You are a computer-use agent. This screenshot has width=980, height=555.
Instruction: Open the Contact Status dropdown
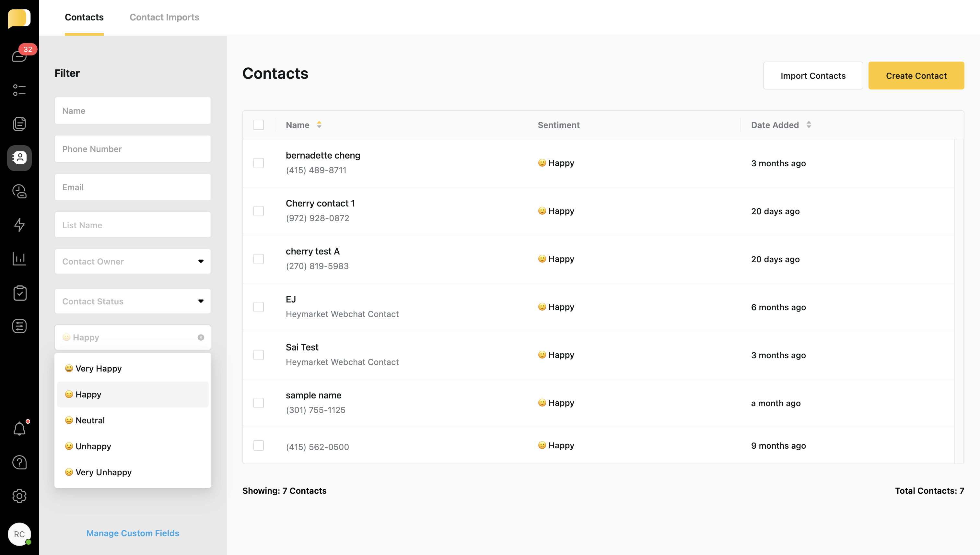[133, 301]
